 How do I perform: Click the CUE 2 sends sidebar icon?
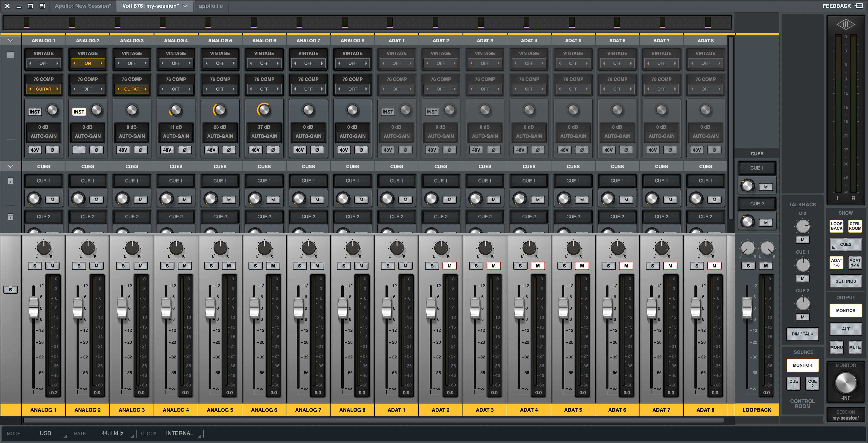pos(10,217)
